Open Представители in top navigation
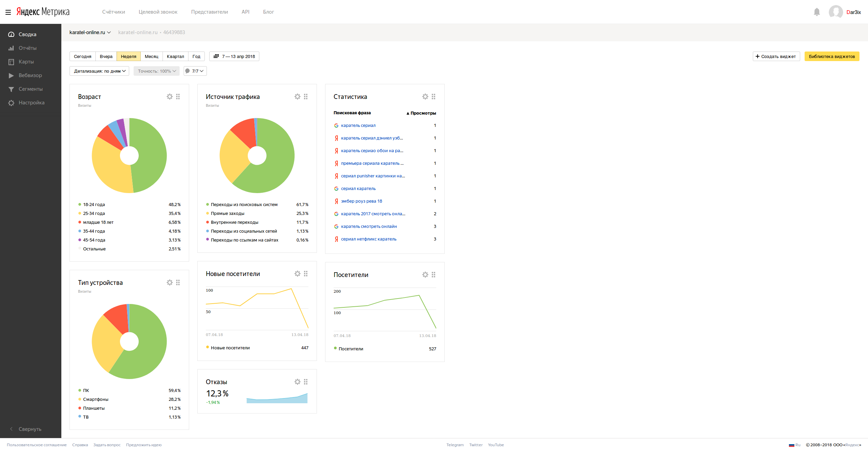Screen dimensions: 868x451 coord(209,12)
